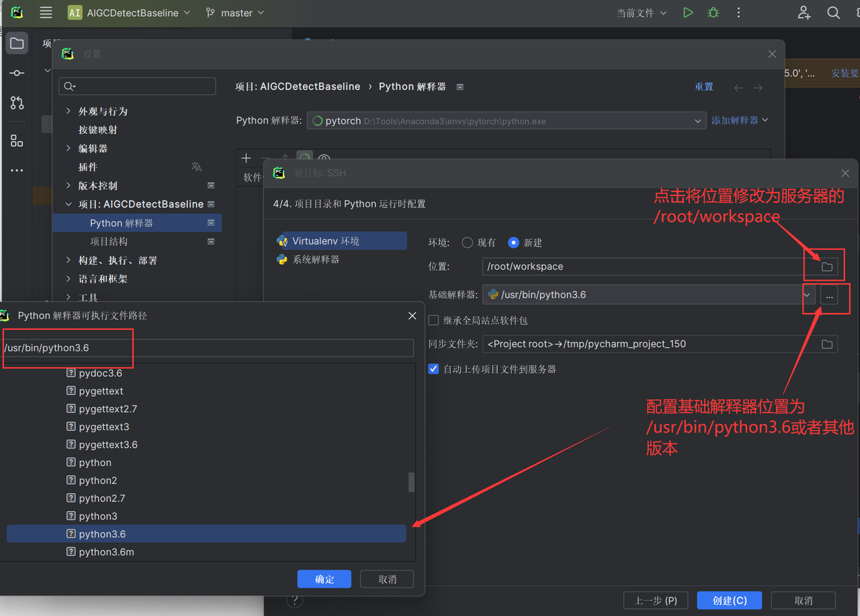Click the Previous step button
The height and width of the screenshot is (616, 860).
[x=656, y=601]
